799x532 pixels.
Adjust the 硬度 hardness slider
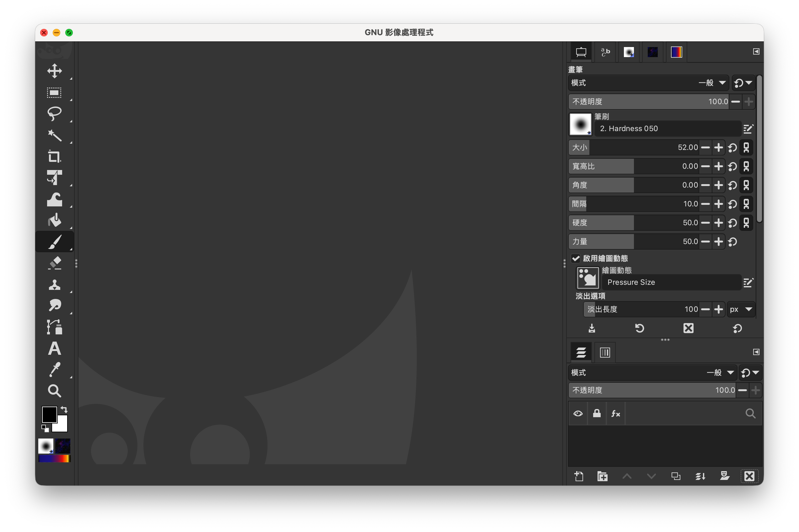(633, 223)
